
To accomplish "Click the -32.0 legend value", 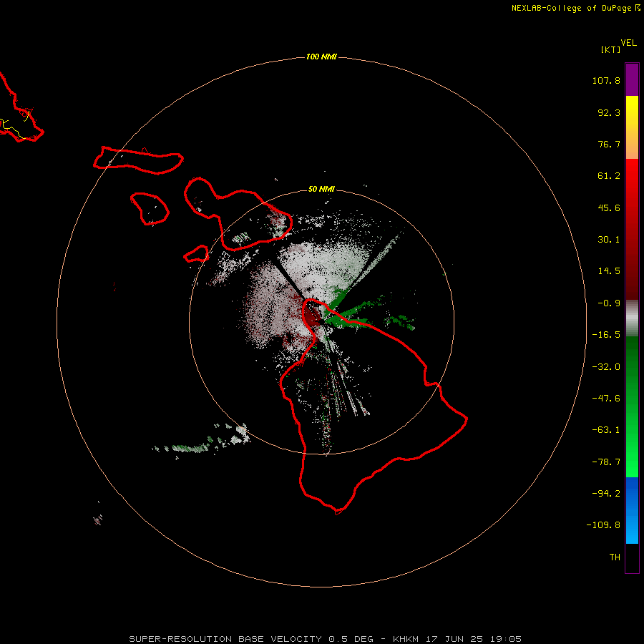I will pos(606,367).
